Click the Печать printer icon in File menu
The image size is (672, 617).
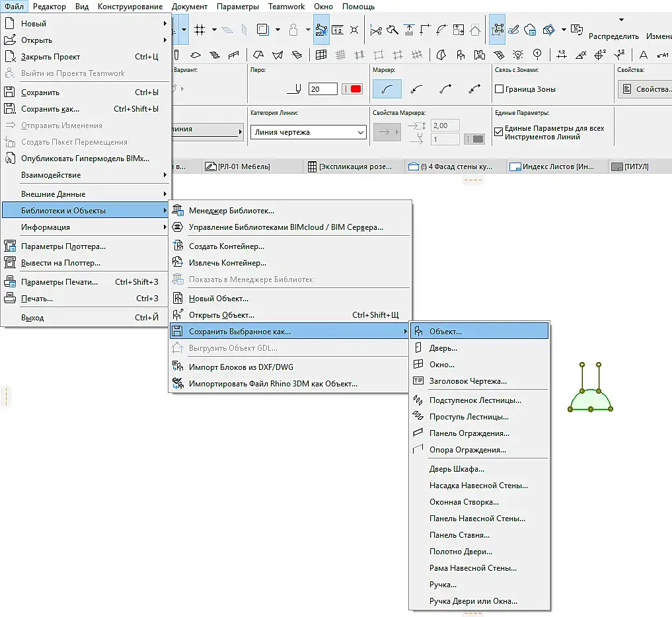pos(9,298)
